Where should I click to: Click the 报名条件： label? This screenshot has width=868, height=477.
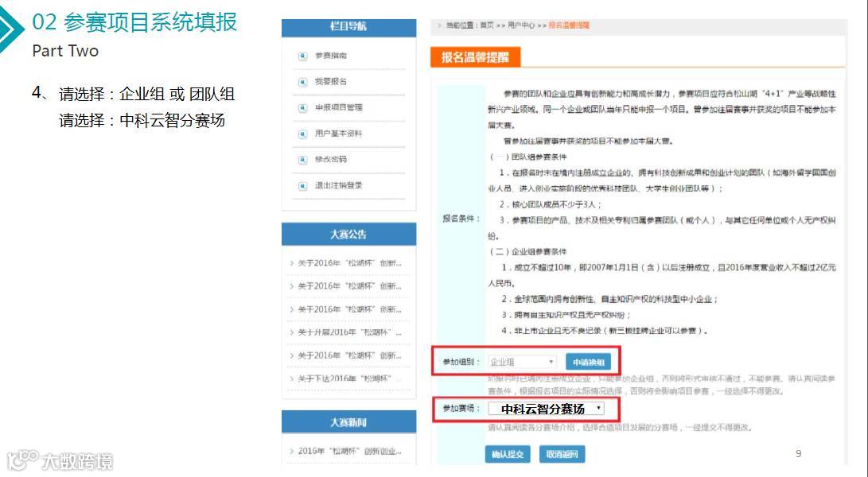(x=461, y=219)
